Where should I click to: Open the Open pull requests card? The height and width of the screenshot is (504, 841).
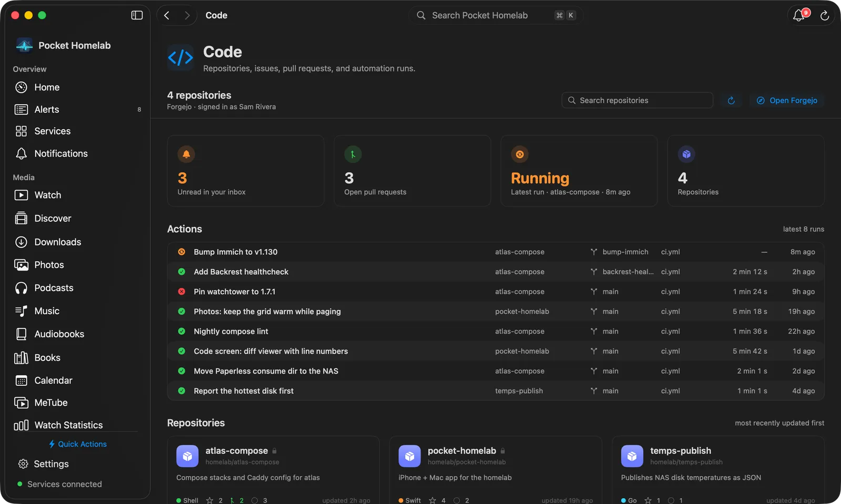[x=412, y=171]
